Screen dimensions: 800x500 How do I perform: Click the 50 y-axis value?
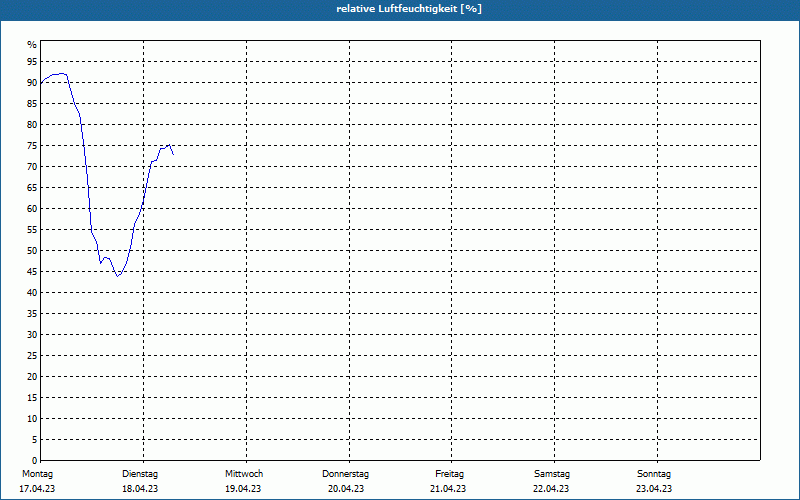(x=32, y=251)
